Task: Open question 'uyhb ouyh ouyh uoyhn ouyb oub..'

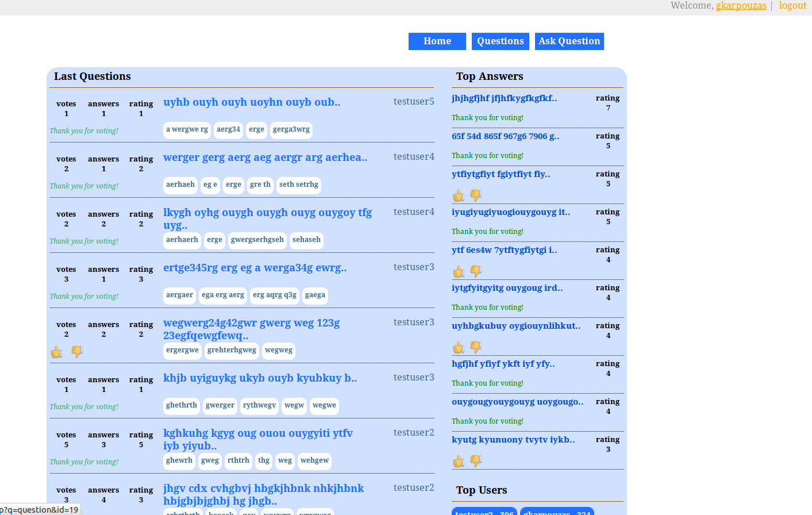Action: pos(251,102)
